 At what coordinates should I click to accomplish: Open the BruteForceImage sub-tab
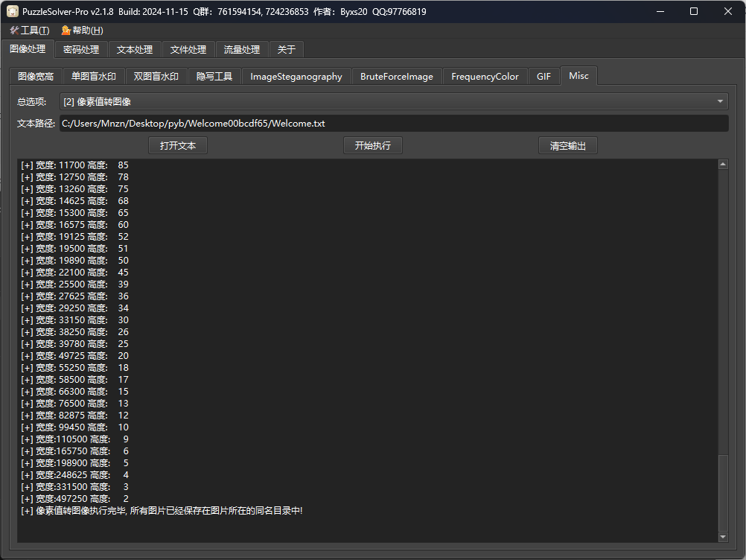(397, 77)
